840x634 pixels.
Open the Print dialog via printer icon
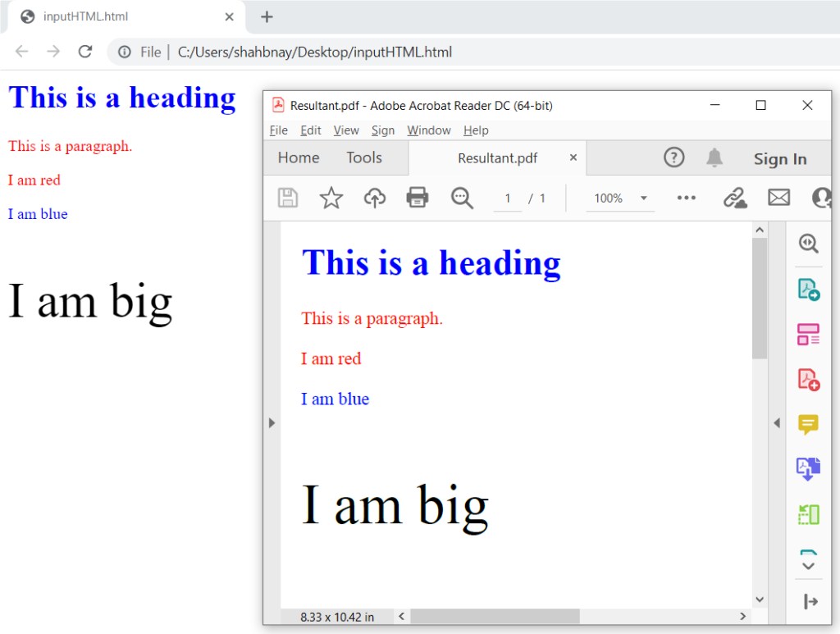418,198
